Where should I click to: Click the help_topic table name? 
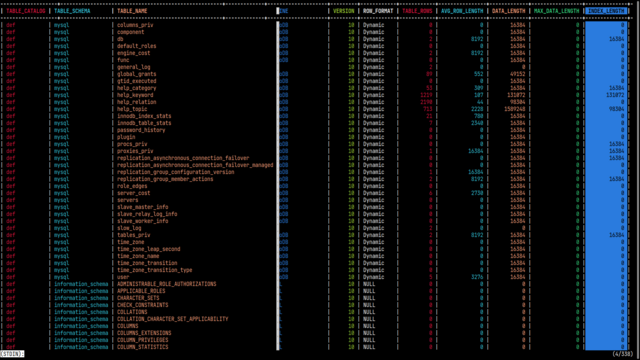pyautogui.click(x=132, y=109)
